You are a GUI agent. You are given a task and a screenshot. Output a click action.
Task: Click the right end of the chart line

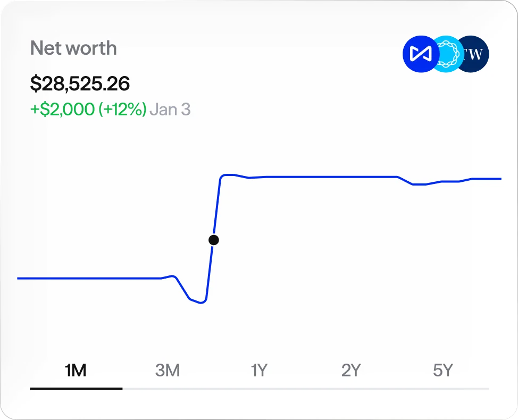500,179
